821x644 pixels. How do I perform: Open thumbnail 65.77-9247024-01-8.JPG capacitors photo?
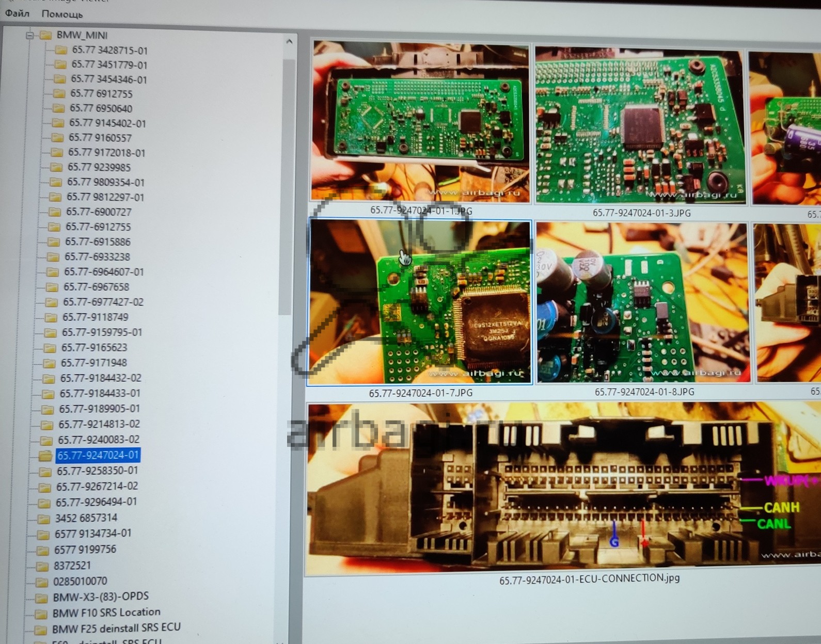643,303
